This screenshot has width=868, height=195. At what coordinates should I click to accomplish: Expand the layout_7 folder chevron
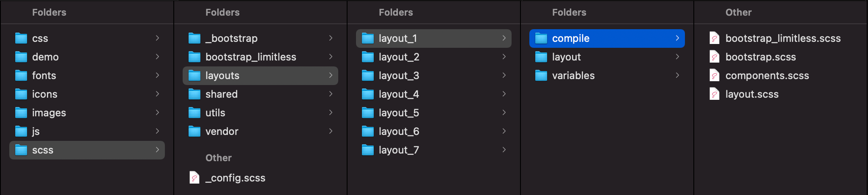[x=504, y=150]
